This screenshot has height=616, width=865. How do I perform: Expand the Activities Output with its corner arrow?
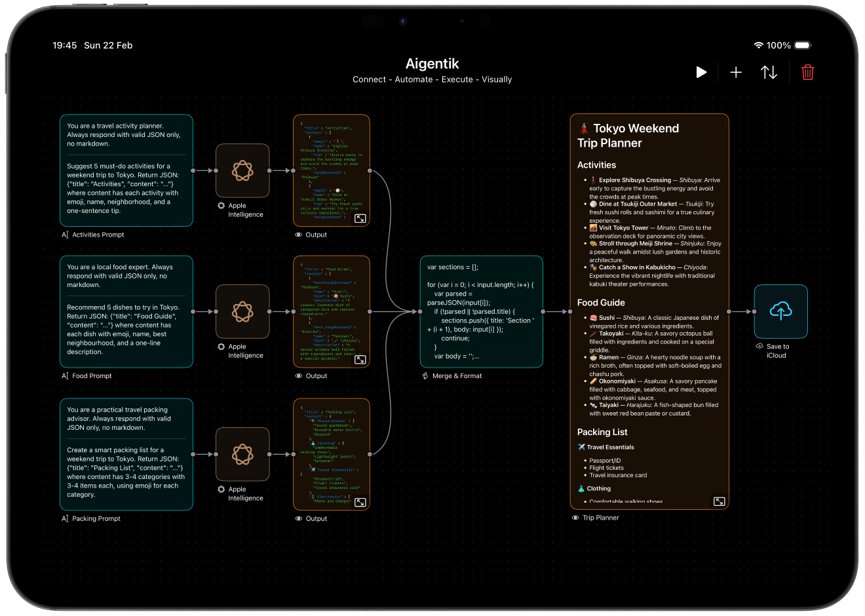pyautogui.click(x=360, y=218)
